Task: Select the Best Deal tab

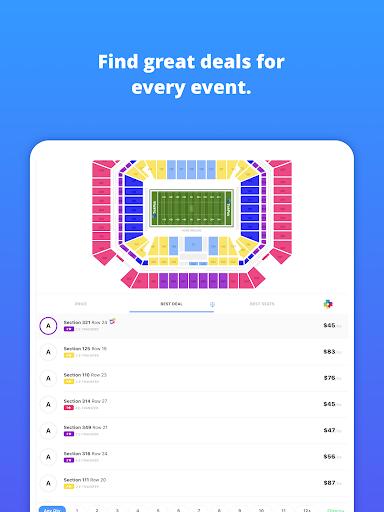Action: [172, 304]
